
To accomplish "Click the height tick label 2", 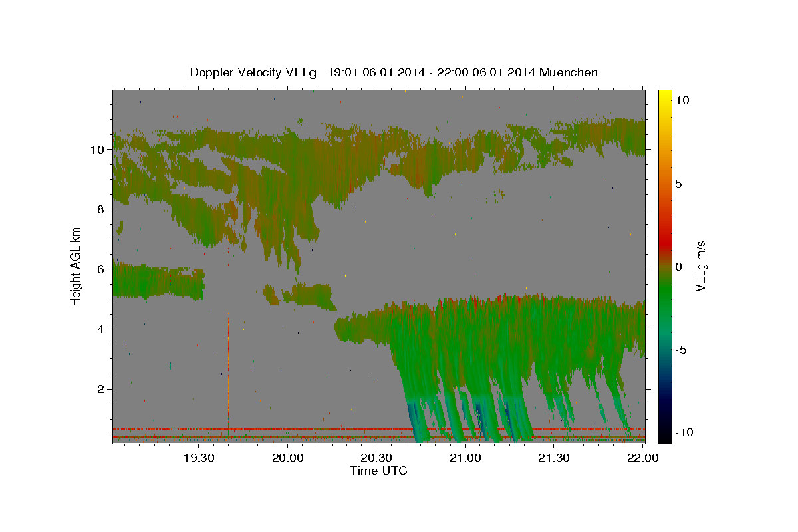I will [102, 389].
